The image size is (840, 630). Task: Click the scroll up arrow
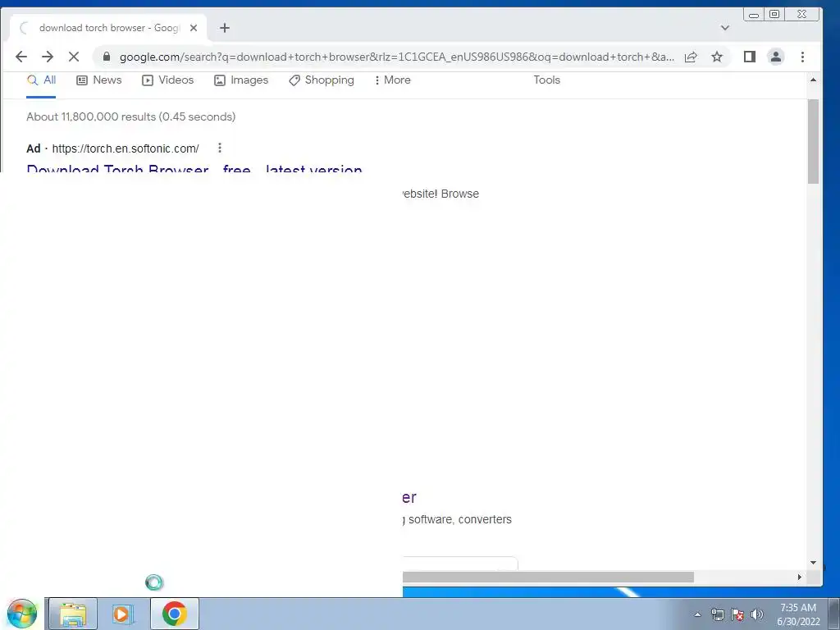813,80
